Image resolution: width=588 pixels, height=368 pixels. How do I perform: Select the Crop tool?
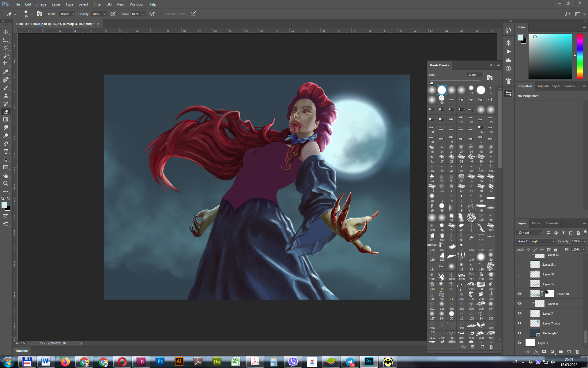pos(6,64)
